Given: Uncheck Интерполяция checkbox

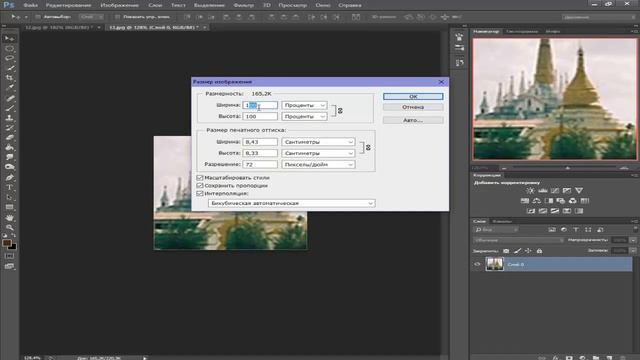Looking at the screenshot, I should (x=200, y=193).
